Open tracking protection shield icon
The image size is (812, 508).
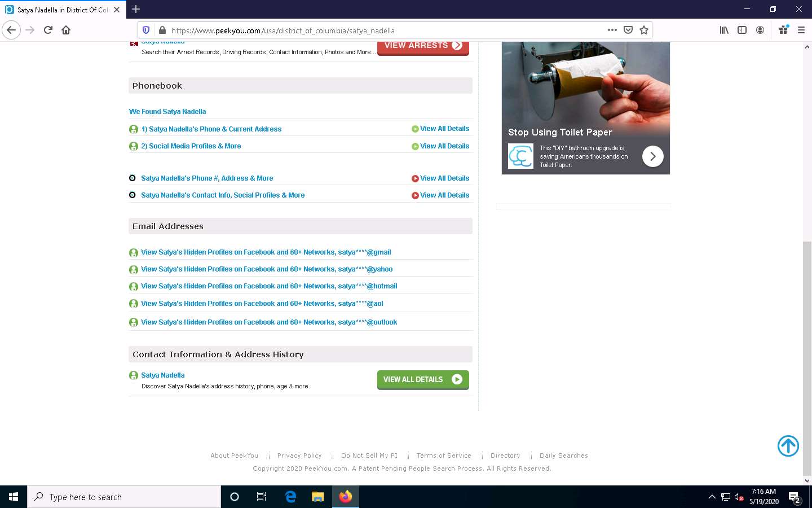[146, 30]
